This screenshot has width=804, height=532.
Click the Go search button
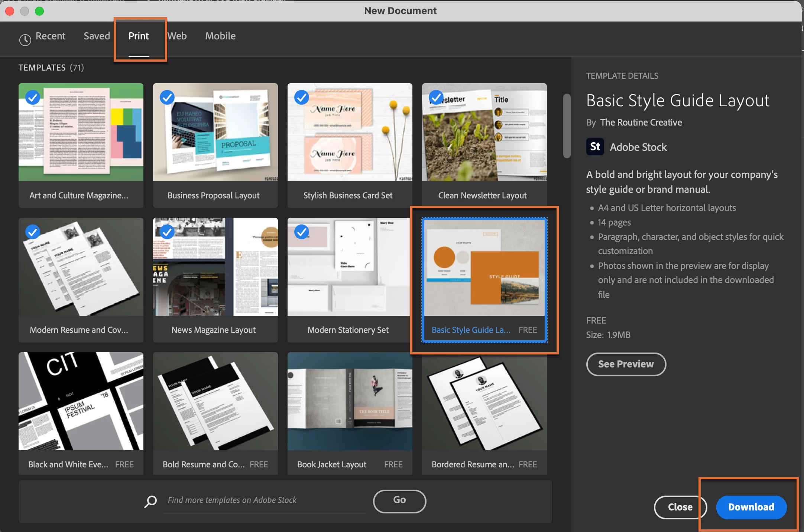coord(399,500)
